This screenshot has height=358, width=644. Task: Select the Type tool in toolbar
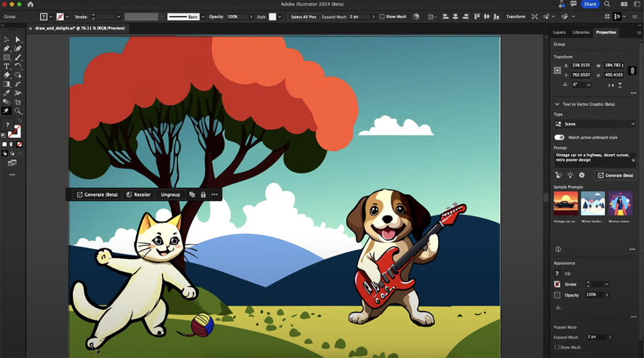(6, 66)
